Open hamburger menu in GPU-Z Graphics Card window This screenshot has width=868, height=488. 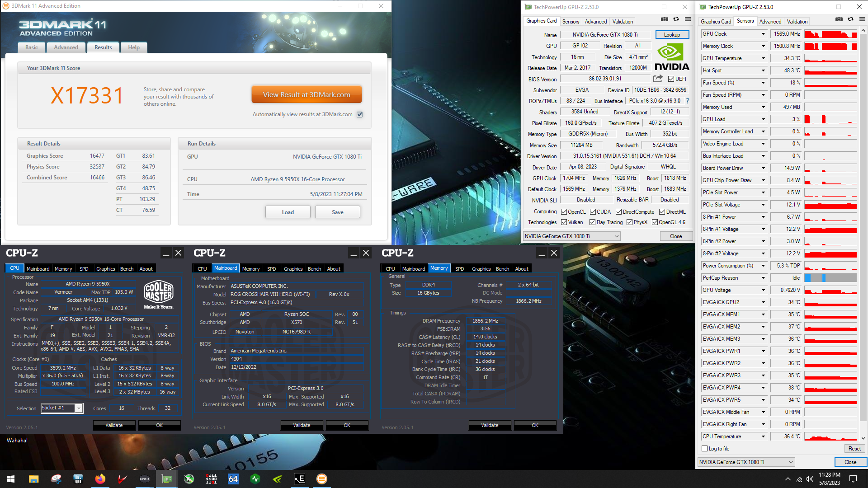[x=688, y=19]
